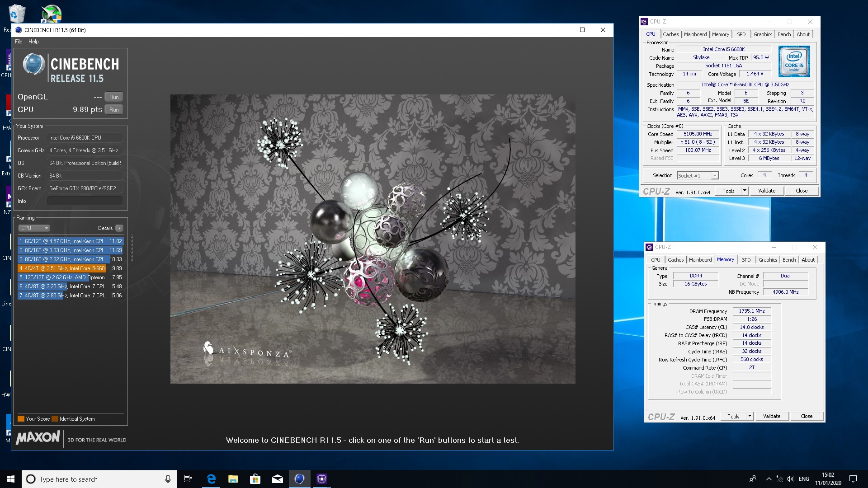Open Bench tab in bottom CPU-Z window
The height and width of the screenshot is (488, 868).
click(x=789, y=260)
